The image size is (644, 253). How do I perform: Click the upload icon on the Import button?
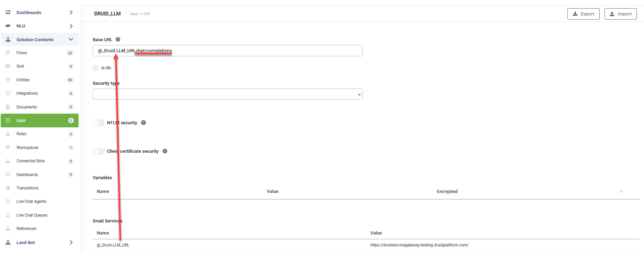click(x=612, y=14)
